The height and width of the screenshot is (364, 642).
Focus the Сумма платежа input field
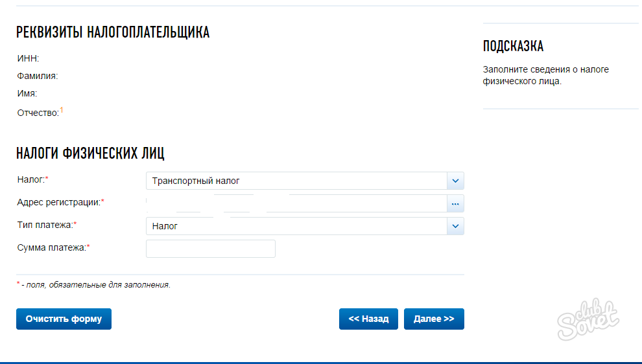[x=211, y=249]
